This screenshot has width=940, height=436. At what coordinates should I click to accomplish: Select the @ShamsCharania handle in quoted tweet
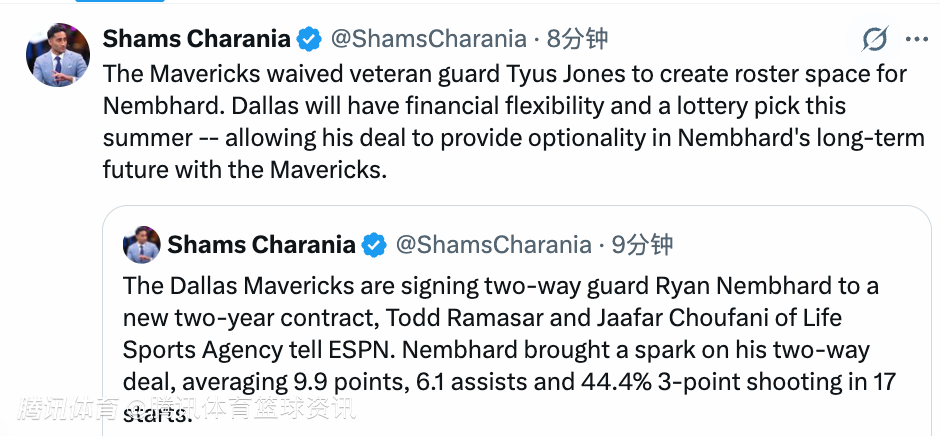click(x=493, y=244)
